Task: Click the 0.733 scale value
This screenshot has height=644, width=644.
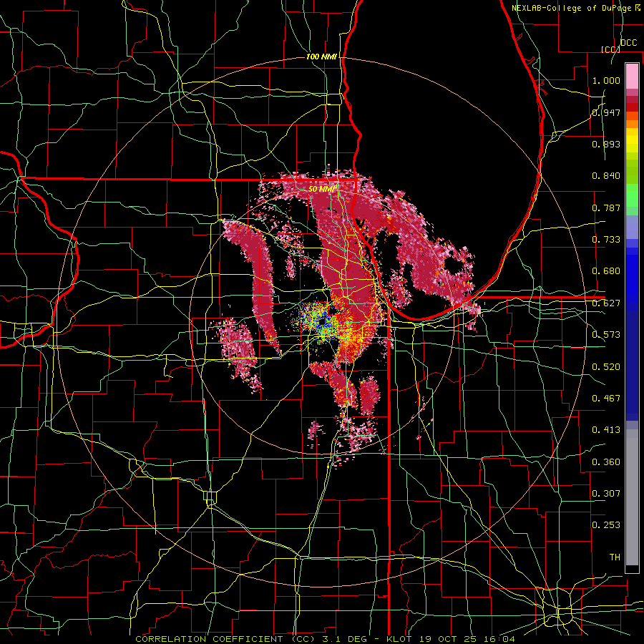Action: pos(606,240)
